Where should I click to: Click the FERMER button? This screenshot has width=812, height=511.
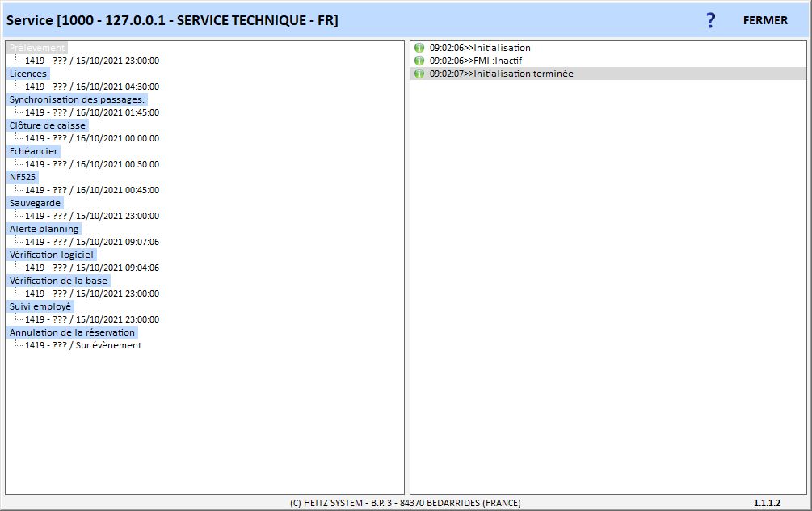764,20
